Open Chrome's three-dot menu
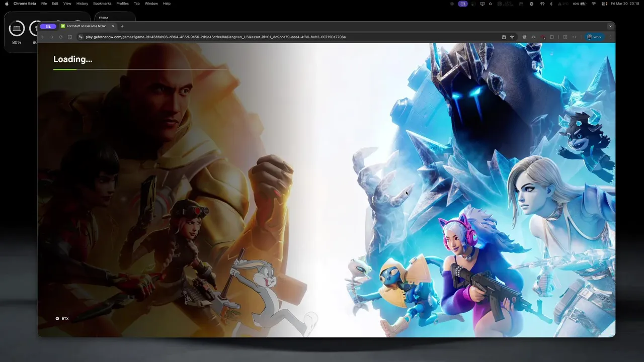Image resolution: width=644 pixels, height=362 pixels. click(610, 37)
